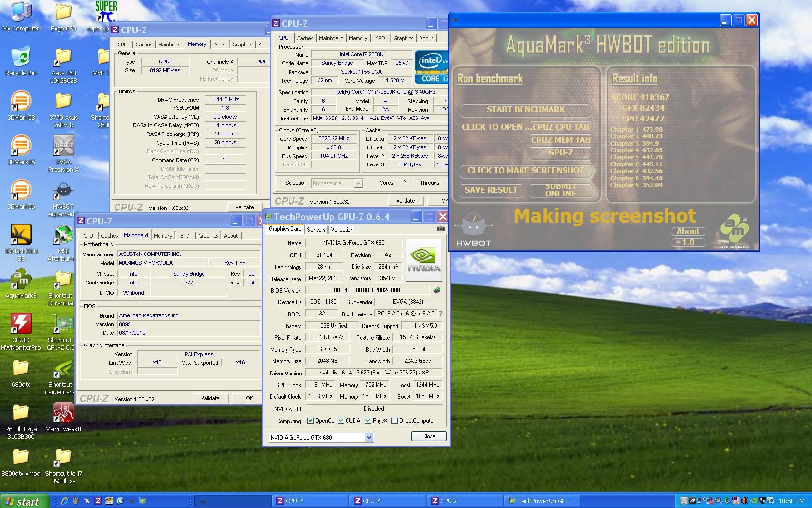Click About button in AquaMark
Viewport: 812px width, 508px height.
tap(688, 231)
